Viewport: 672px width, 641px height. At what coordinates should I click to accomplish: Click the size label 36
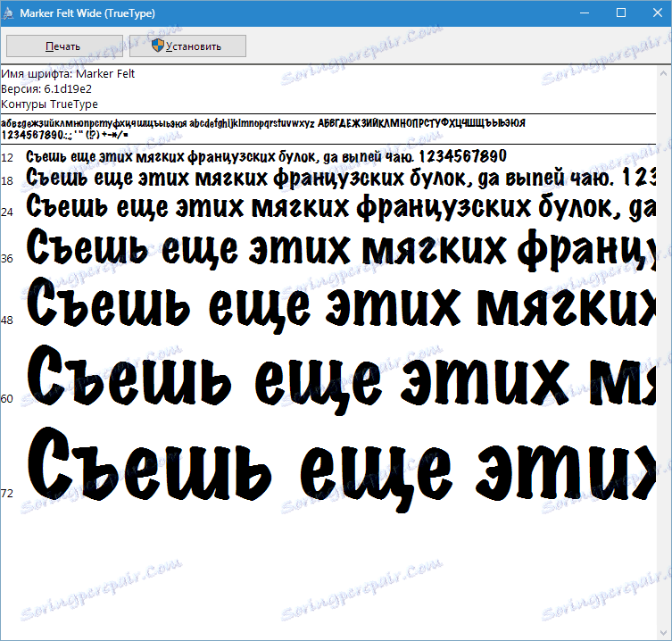(7, 259)
